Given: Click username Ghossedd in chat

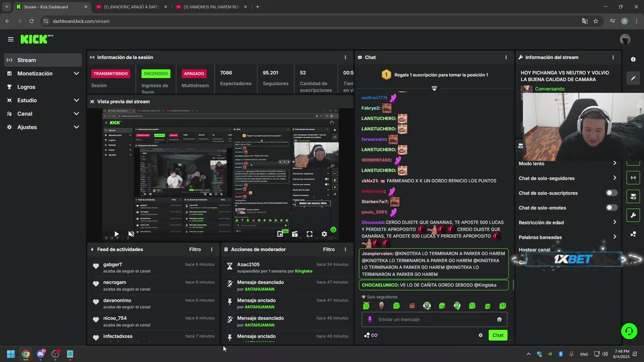Looking at the screenshot, I should [x=372, y=222].
